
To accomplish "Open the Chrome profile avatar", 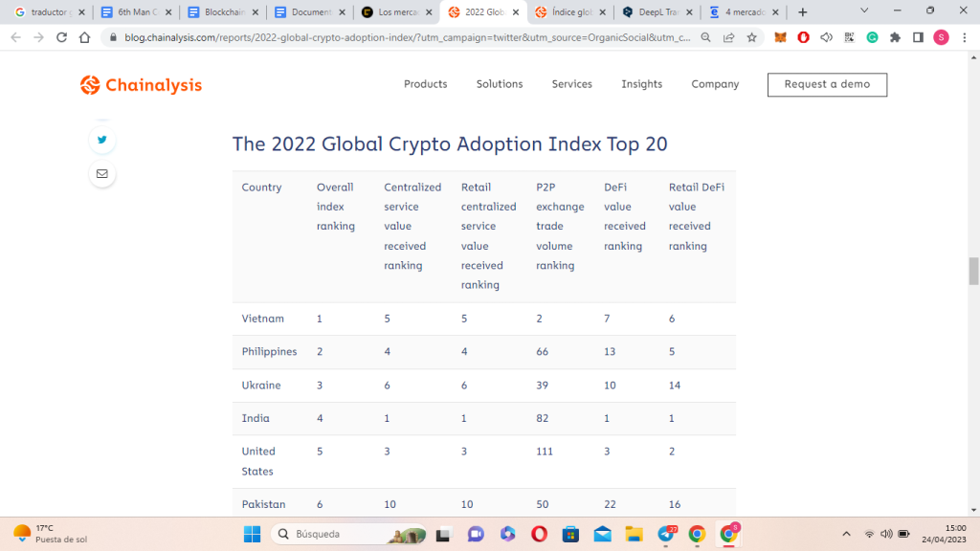I will click(942, 37).
